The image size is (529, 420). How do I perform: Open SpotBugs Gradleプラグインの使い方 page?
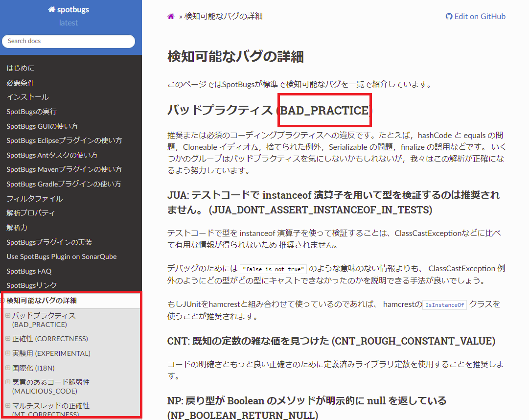(64, 184)
